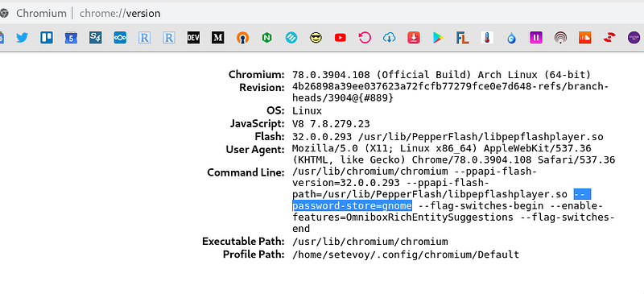This screenshot has height=294, width=644.
Task: Open the Twitter bird bookmark
Action: coord(22,38)
